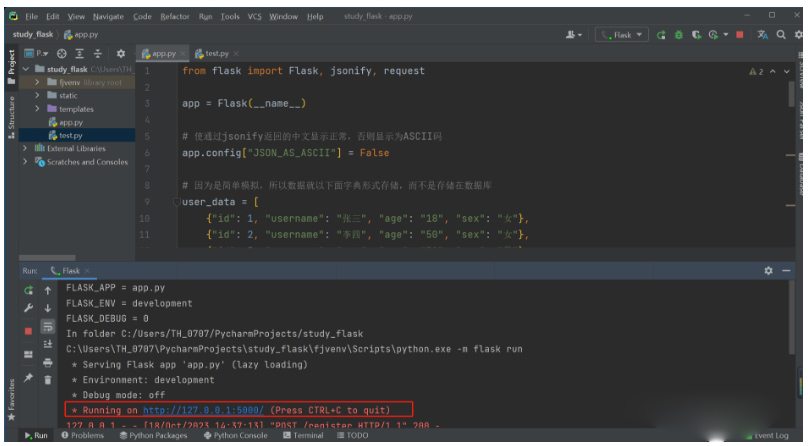Toggle soft-wrap in console output
Image resolution: width=810 pixels, height=446 pixels.
[48, 327]
